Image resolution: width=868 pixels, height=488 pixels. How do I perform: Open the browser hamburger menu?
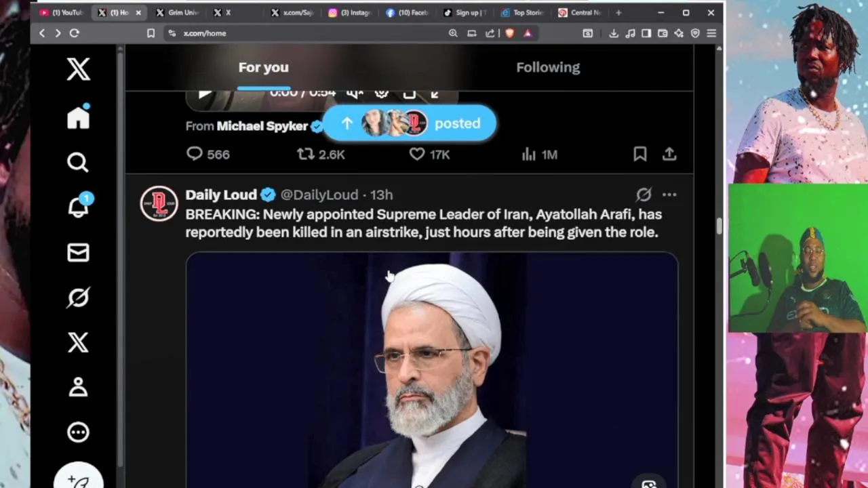click(x=711, y=33)
